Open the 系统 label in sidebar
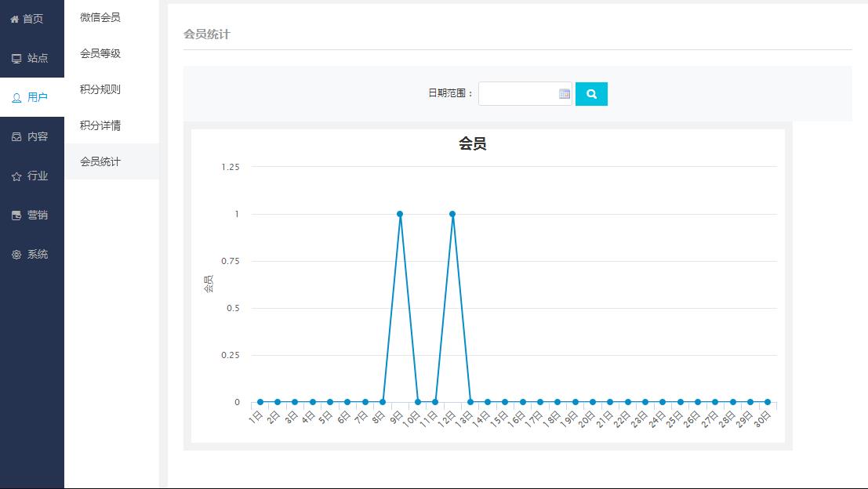The image size is (868, 489). coord(38,255)
